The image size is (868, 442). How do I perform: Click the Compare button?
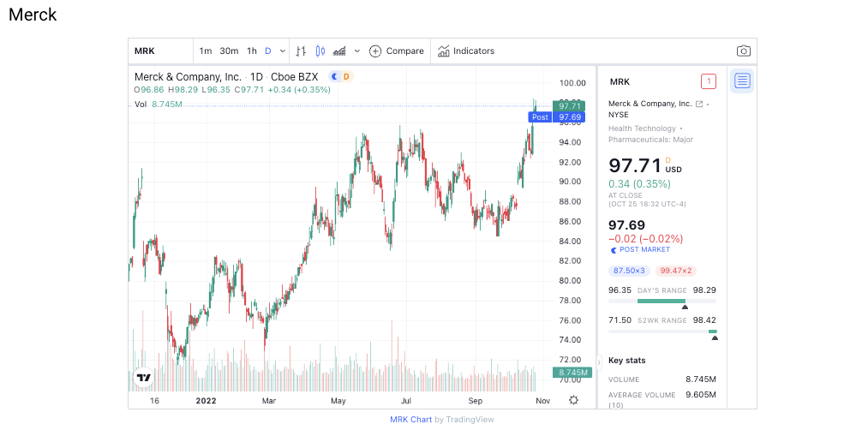pyautogui.click(x=397, y=51)
